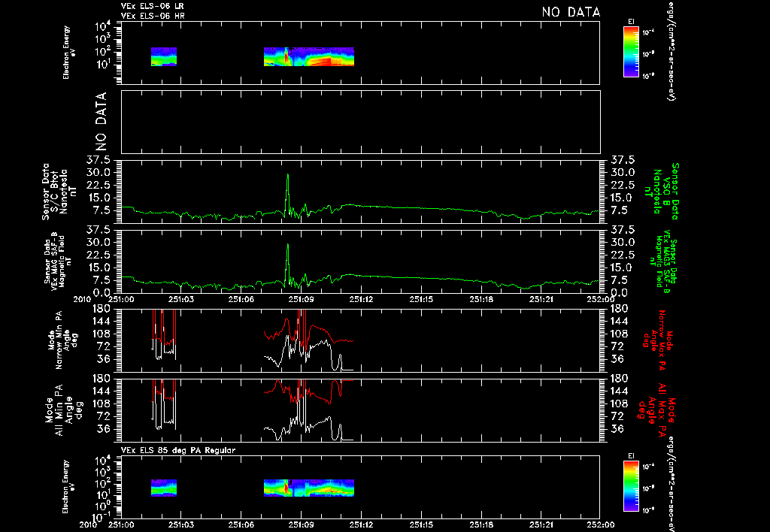This screenshot has width=770, height=532.
Task: Click the 'Electron Energy eV' axis label of the bottom panel
Action: coord(68,486)
